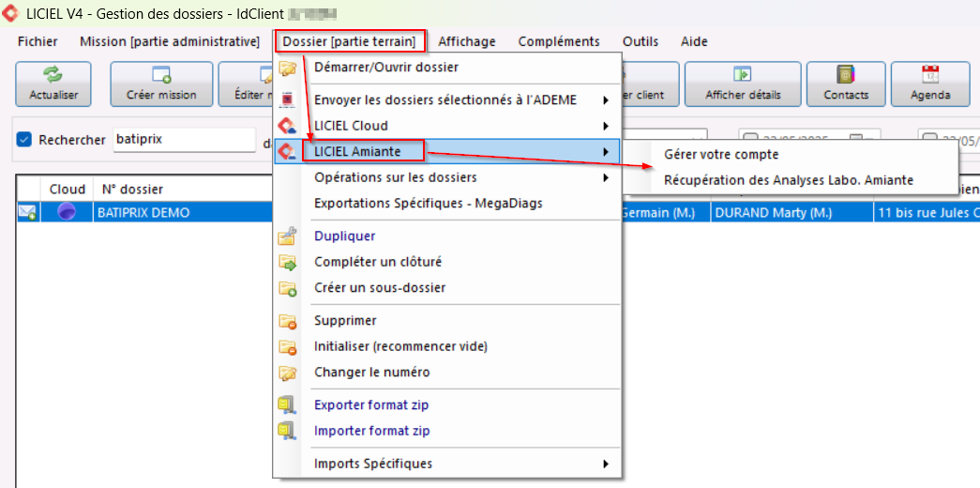This screenshot has height=488, width=980.
Task: Click the Créer mission toolbar button
Action: tap(160, 84)
